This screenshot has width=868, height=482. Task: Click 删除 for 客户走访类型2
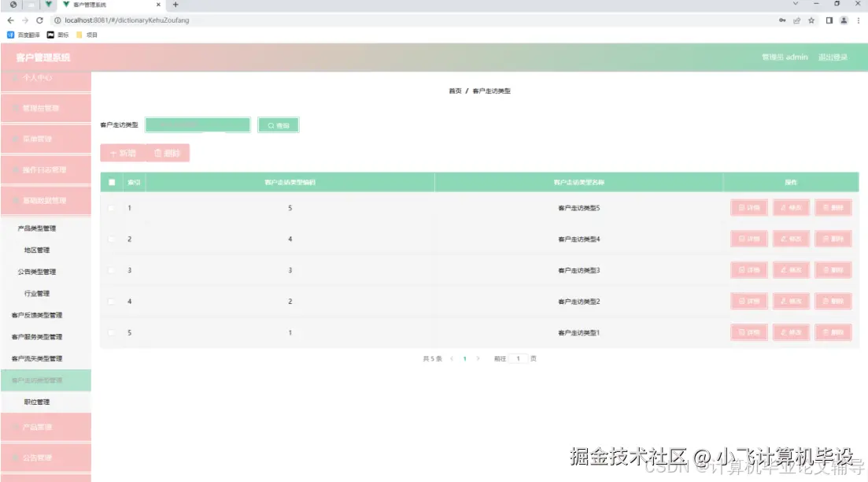(833, 302)
